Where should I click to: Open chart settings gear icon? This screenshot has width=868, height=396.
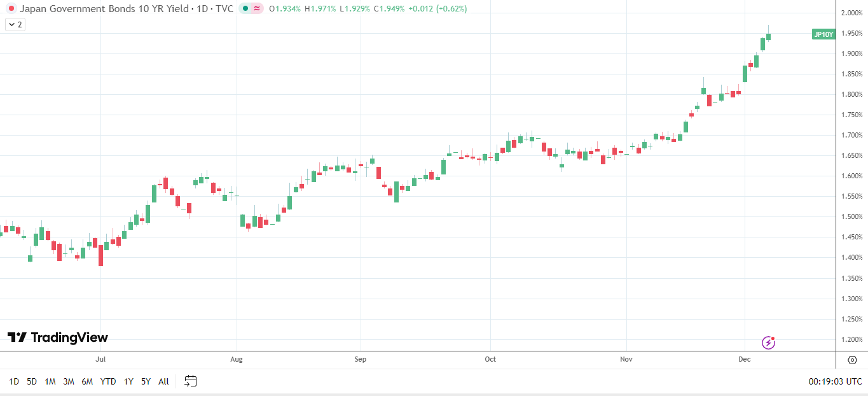[x=852, y=360]
